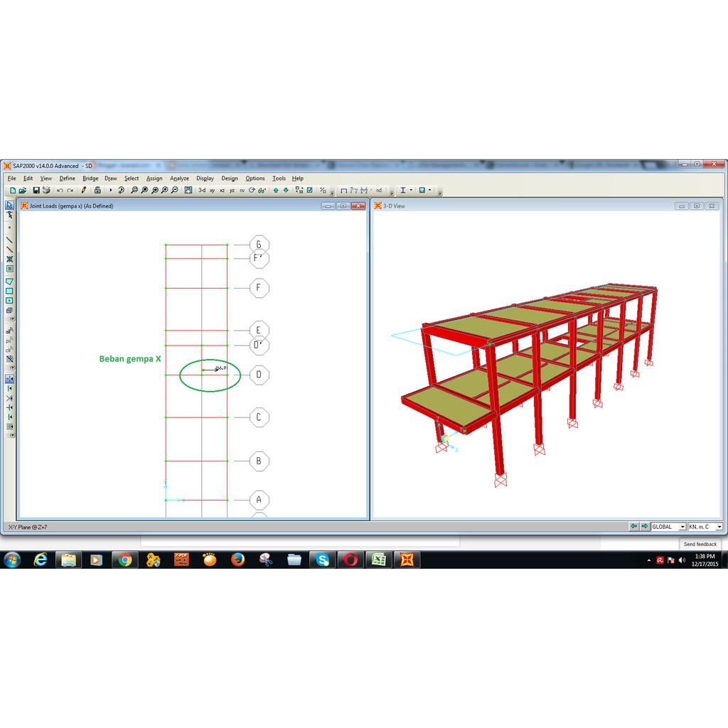Toggle Snap to Intersections icon
This screenshot has width=728, height=728.
click(9, 398)
